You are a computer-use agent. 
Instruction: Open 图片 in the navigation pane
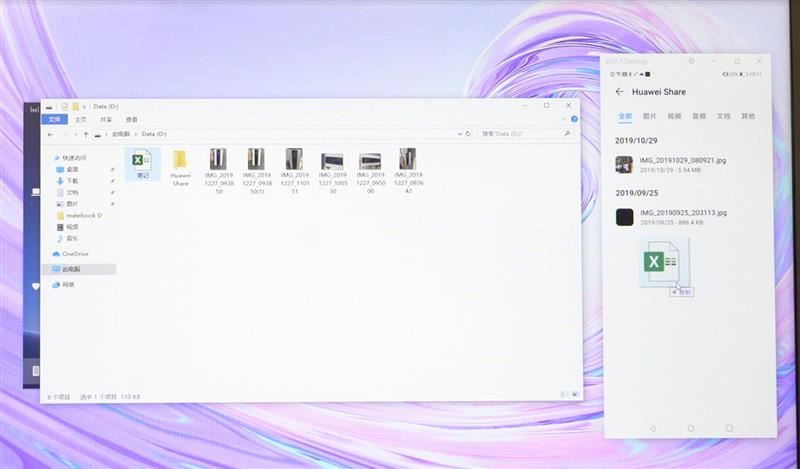click(x=72, y=204)
